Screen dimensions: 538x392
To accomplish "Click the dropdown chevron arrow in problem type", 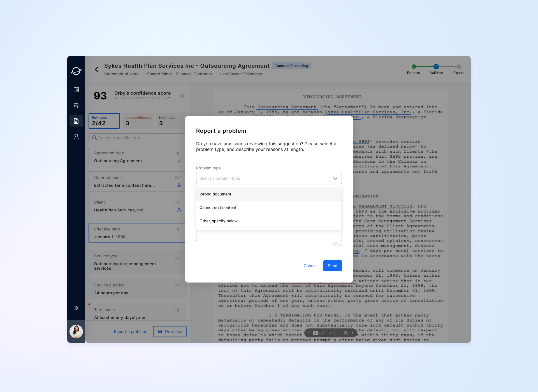I will coord(335,178).
